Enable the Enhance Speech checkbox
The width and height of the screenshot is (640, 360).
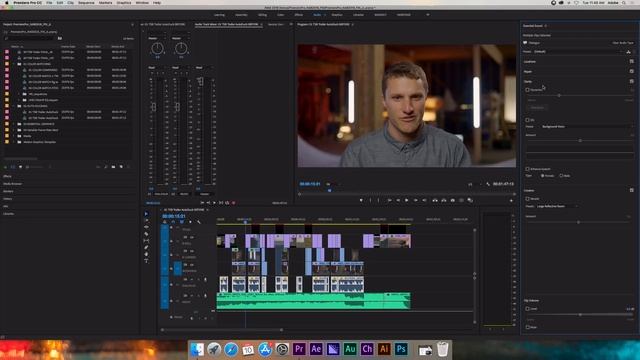point(527,169)
